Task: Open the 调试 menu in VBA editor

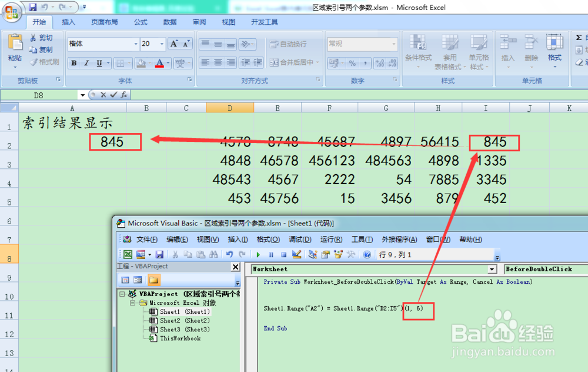Action: [x=300, y=239]
